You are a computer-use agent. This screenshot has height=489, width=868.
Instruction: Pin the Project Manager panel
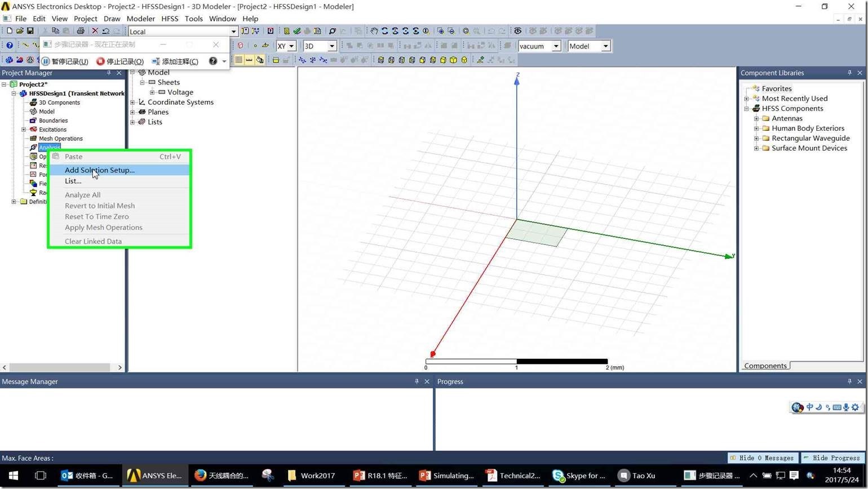[x=109, y=73]
